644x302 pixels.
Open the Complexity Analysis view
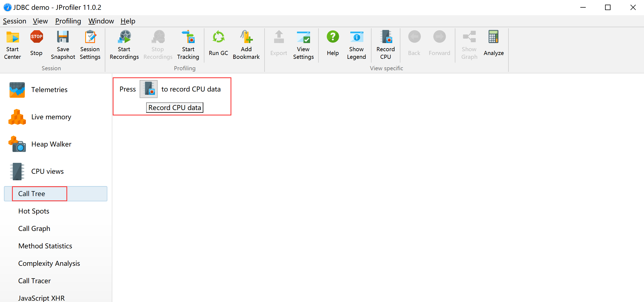pos(49,264)
